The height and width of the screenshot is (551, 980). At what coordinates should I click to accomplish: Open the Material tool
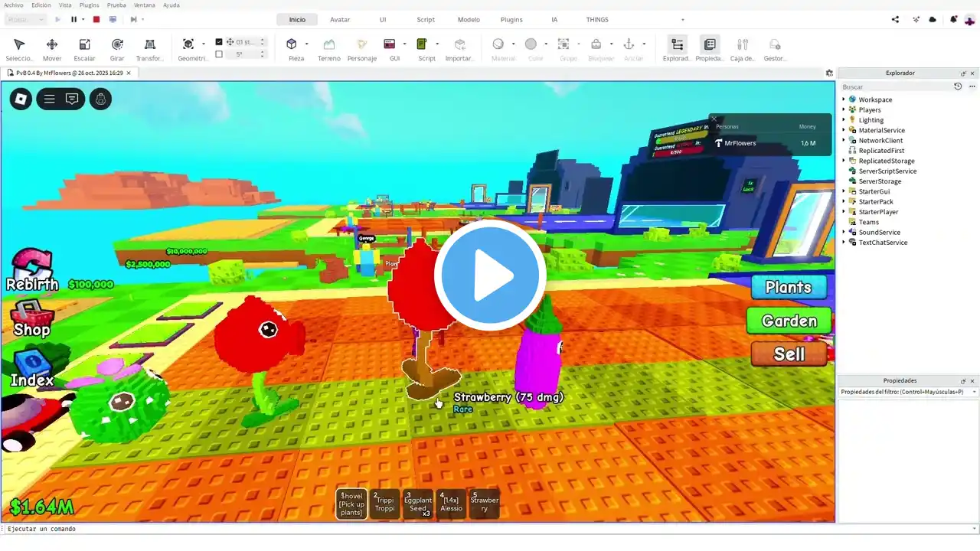(498, 44)
